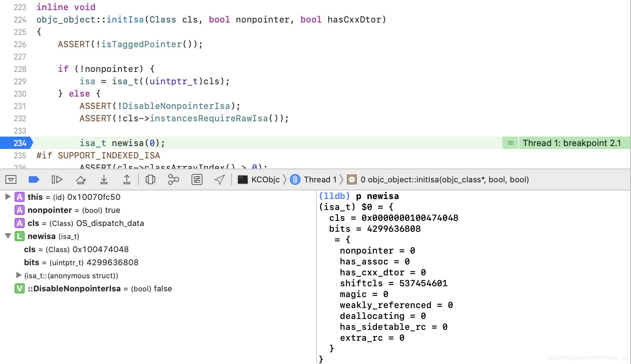Viewport: 631px width, 364px height.
Task: Click the green V icon beside DisableNonpointerIsa
Action: (x=20, y=288)
